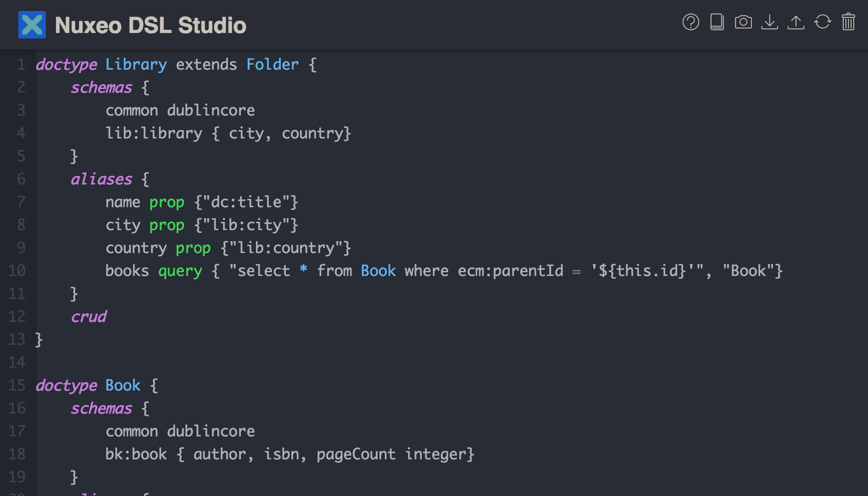
Task: Click 'where' in the query string
Action: tap(427, 271)
